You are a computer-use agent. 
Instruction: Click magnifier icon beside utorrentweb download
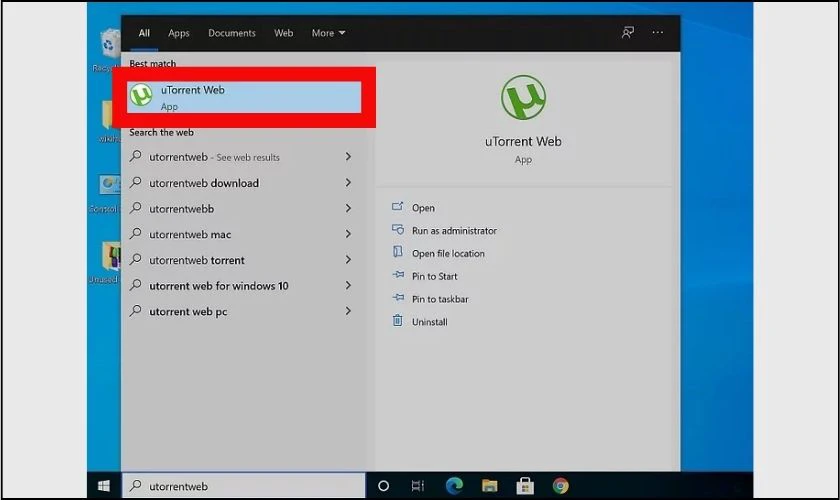tap(136, 182)
